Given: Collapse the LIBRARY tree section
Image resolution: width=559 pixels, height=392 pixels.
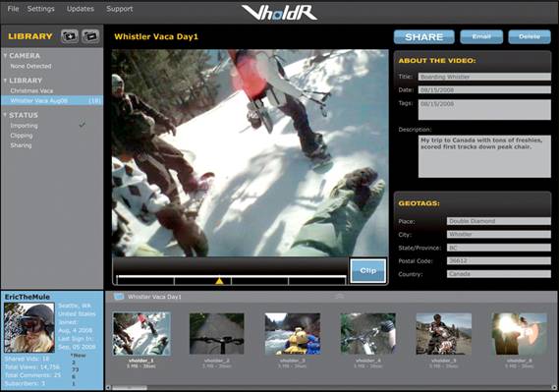Looking at the screenshot, I should tap(5, 81).
